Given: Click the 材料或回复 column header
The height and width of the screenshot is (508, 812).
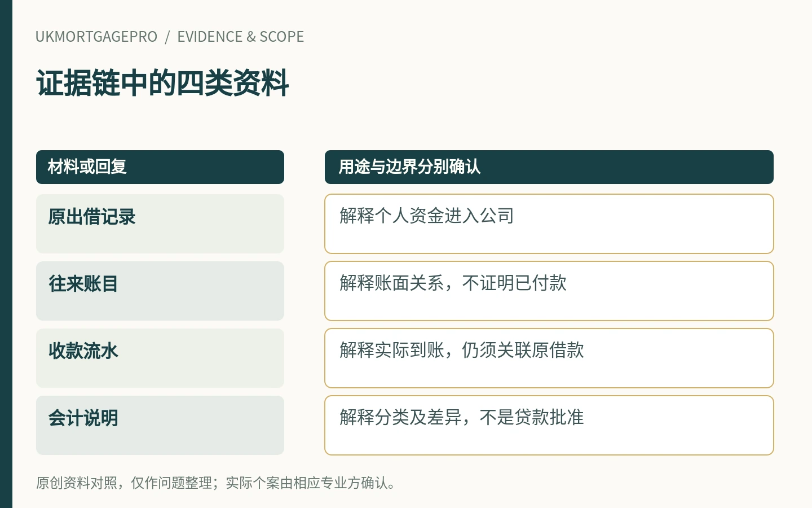Looking at the screenshot, I should click(x=160, y=167).
